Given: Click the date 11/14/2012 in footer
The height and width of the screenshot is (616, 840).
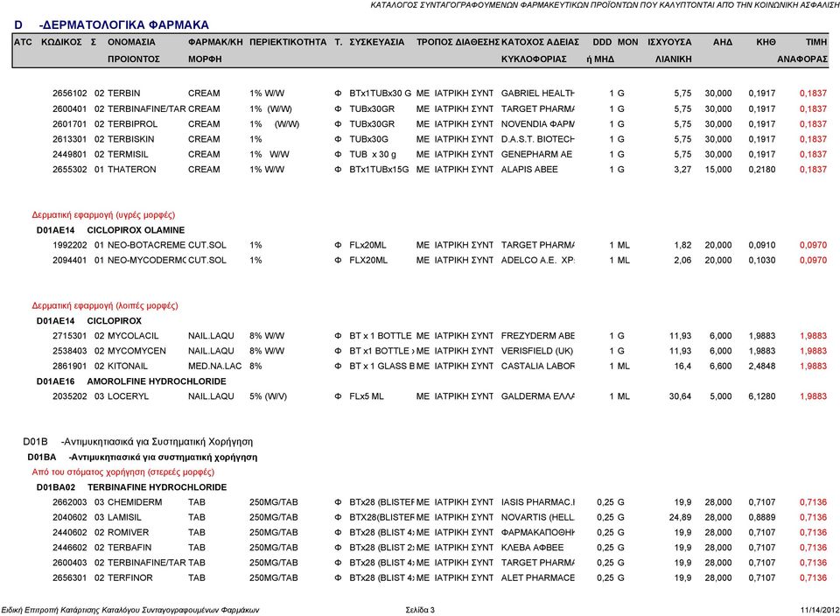Looking at the screenshot, I should coord(820,610).
